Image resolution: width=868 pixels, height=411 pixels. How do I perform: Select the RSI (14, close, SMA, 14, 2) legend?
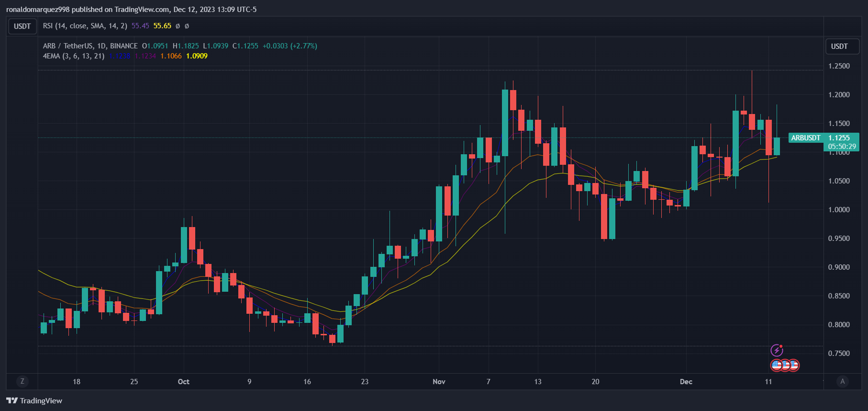[85, 26]
